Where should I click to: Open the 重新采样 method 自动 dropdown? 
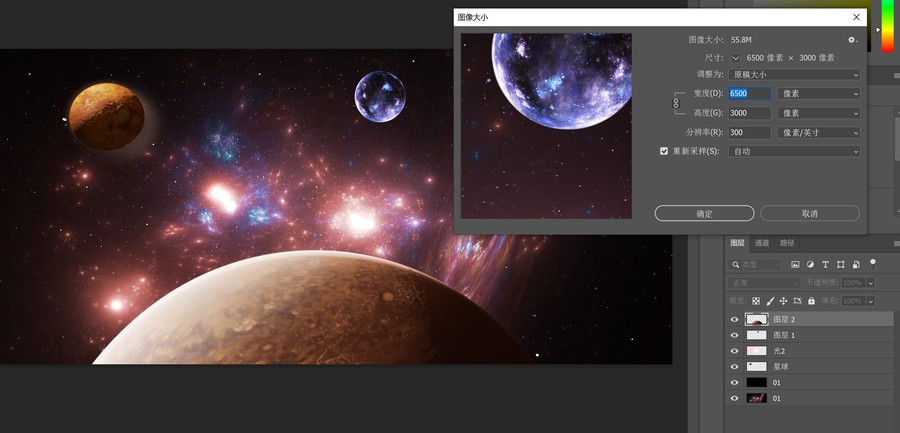tap(794, 152)
